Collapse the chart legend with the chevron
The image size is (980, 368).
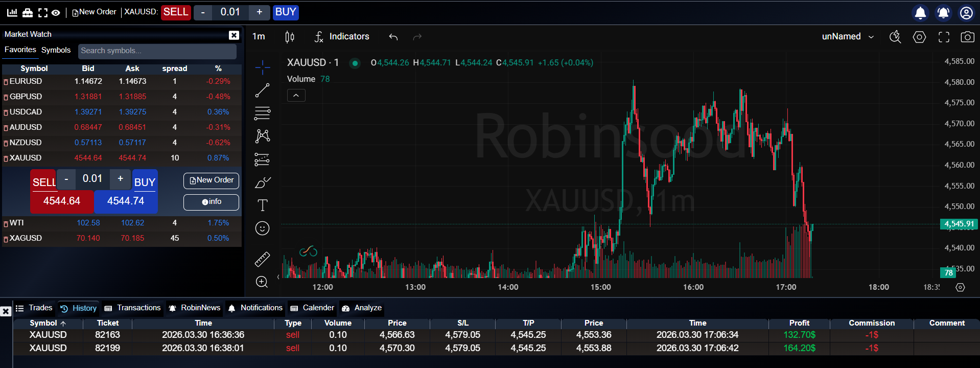coord(296,96)
